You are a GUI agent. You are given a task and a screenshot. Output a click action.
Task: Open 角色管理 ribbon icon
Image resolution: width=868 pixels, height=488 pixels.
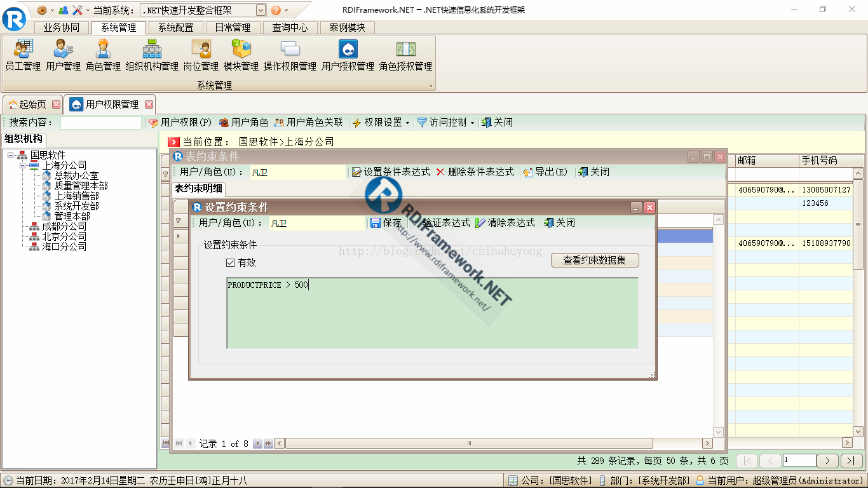click(103, 55)
